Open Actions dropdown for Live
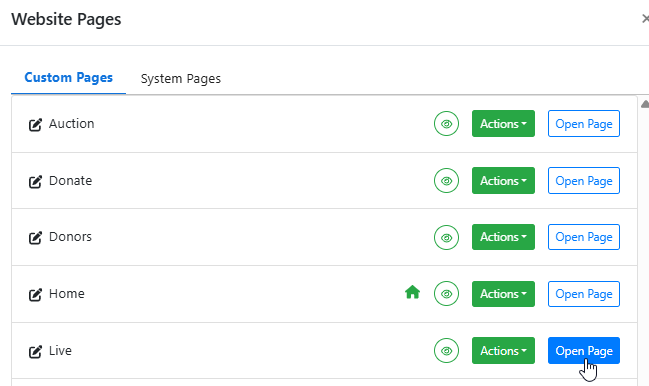The height and width of the screenshot is (386, 649). (x=503, y=351)
